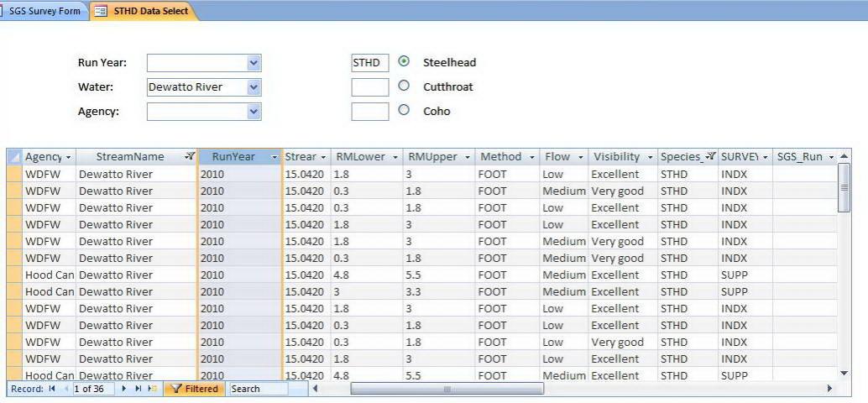Select the STHD Data Select tab

144,11
